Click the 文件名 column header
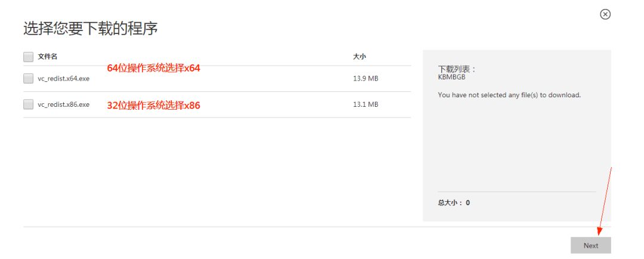644x259 pixels. [48, 57]
